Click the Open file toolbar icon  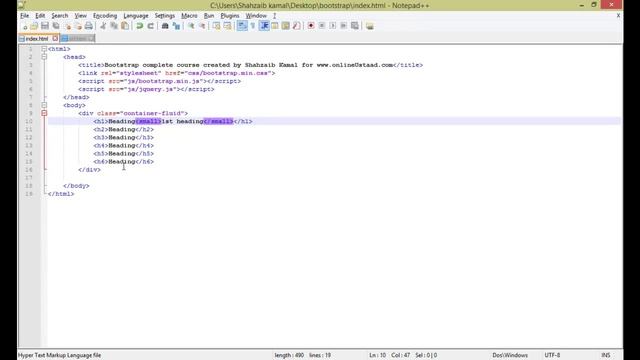coord(34,26)
